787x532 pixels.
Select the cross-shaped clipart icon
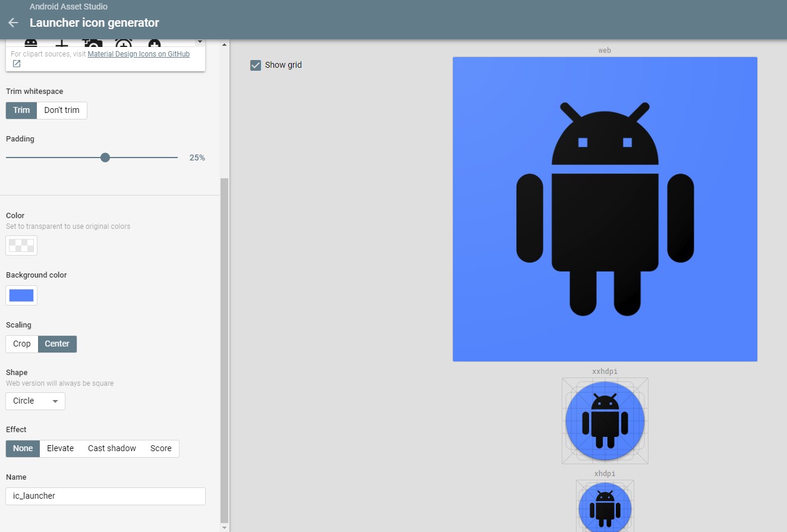coord(61,43)
